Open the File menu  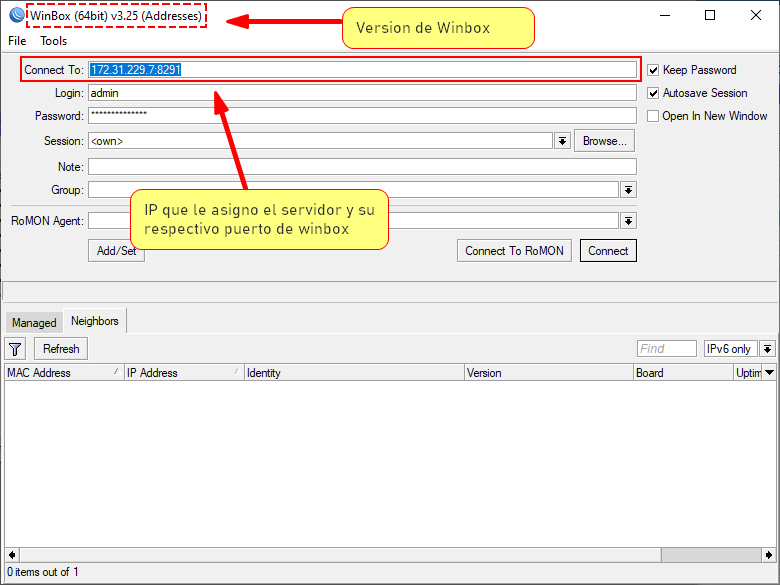17,41
